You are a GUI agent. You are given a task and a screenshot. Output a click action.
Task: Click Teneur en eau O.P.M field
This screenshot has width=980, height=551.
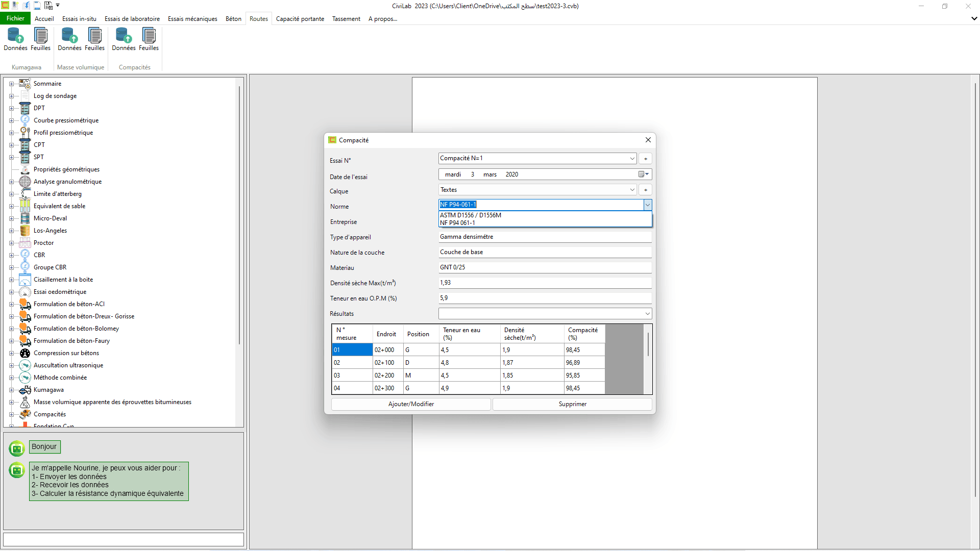tap(545, 298)
